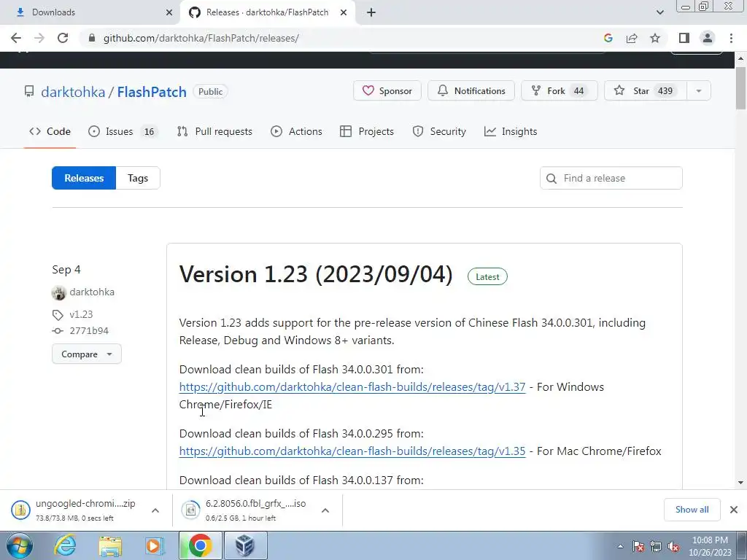Go back with the browser back arrow
Image resolution: width=747 pixels, height=560 pixels.
coord(16,38)
